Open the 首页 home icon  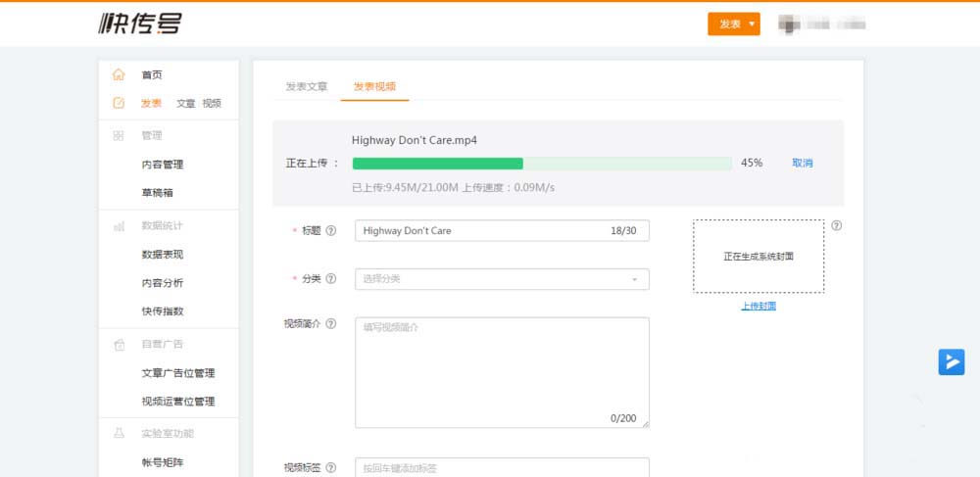[119, 74]
